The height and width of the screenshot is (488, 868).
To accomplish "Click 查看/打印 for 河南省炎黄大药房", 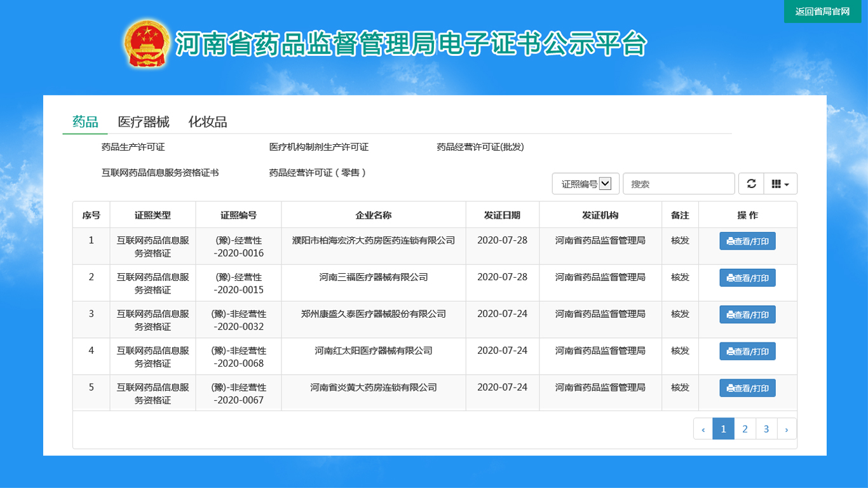I will pos(747,388).
